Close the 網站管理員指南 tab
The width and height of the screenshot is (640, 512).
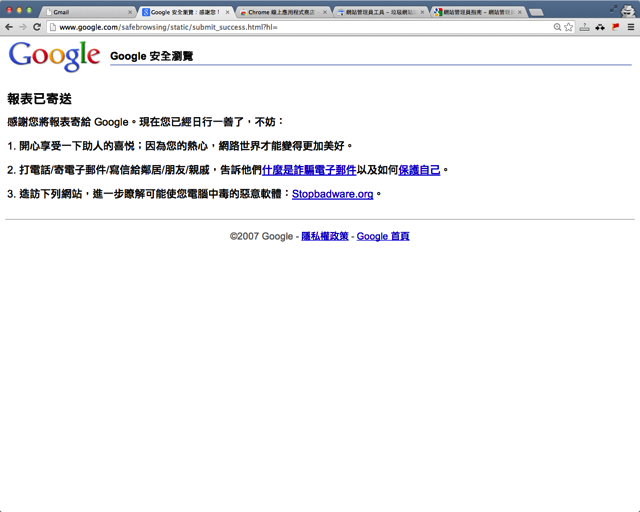tap(520, 12)
